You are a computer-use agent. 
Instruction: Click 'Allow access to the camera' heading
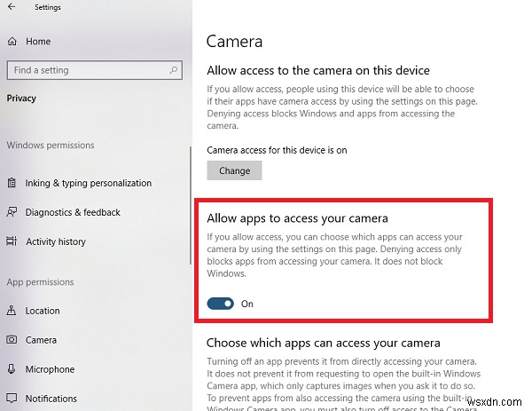(317, 70)
